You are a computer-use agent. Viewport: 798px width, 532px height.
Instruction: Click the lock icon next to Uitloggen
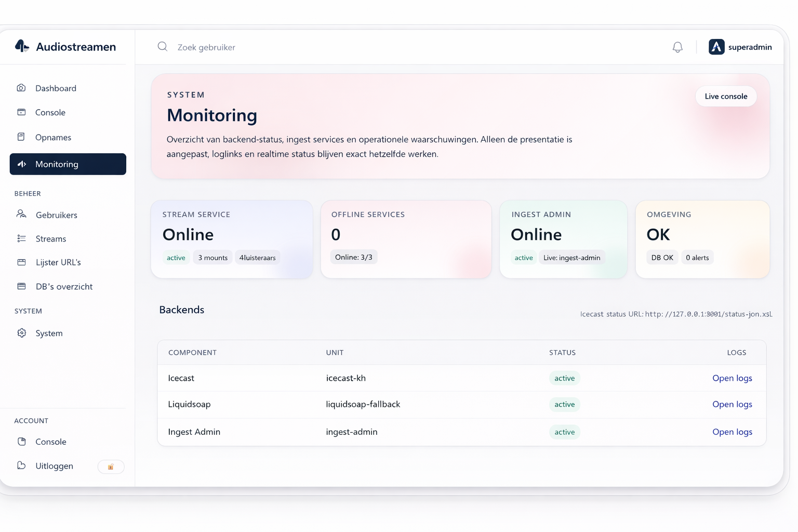coord(111,467)
